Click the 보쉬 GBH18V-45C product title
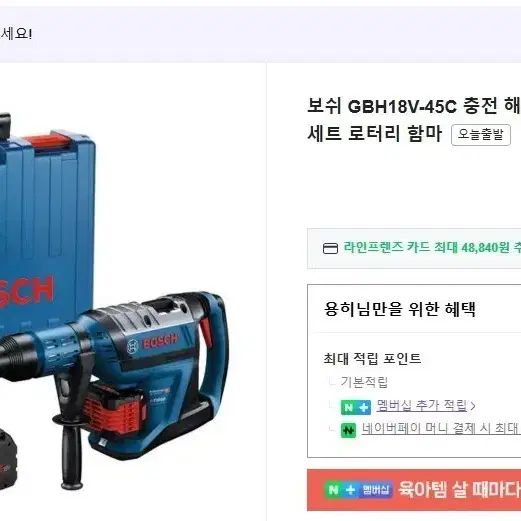The width and height of the screenshot is (521, 521). pos(414,120)
